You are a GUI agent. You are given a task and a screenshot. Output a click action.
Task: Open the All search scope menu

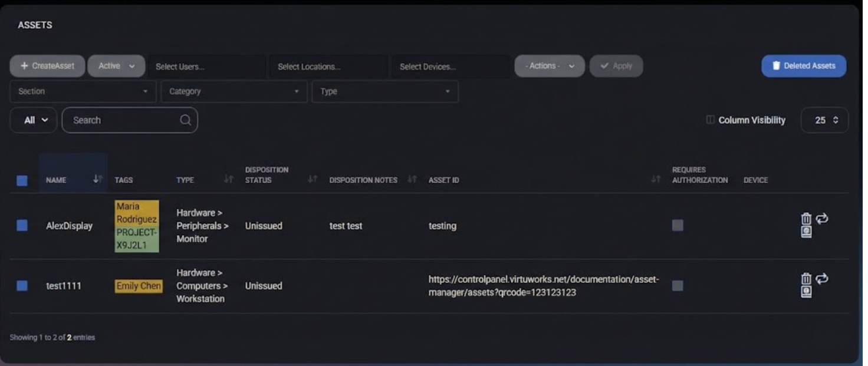[x=34, y=120]
